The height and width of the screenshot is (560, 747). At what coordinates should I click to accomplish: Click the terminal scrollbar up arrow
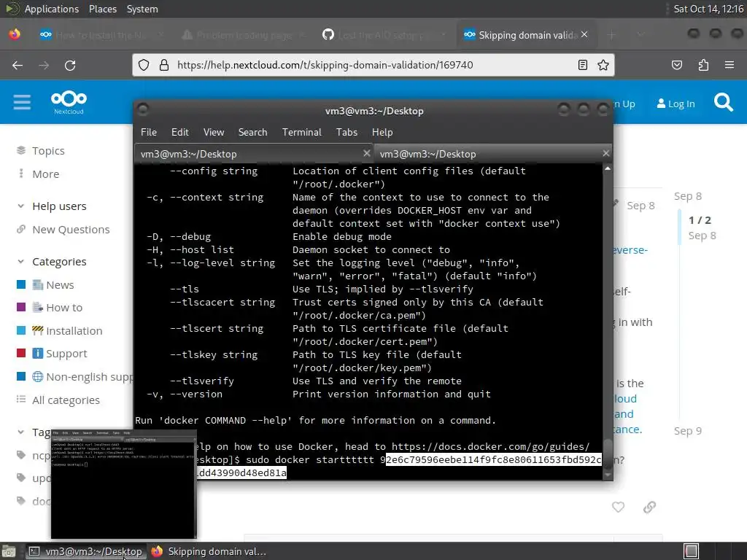tap(608, 169)
